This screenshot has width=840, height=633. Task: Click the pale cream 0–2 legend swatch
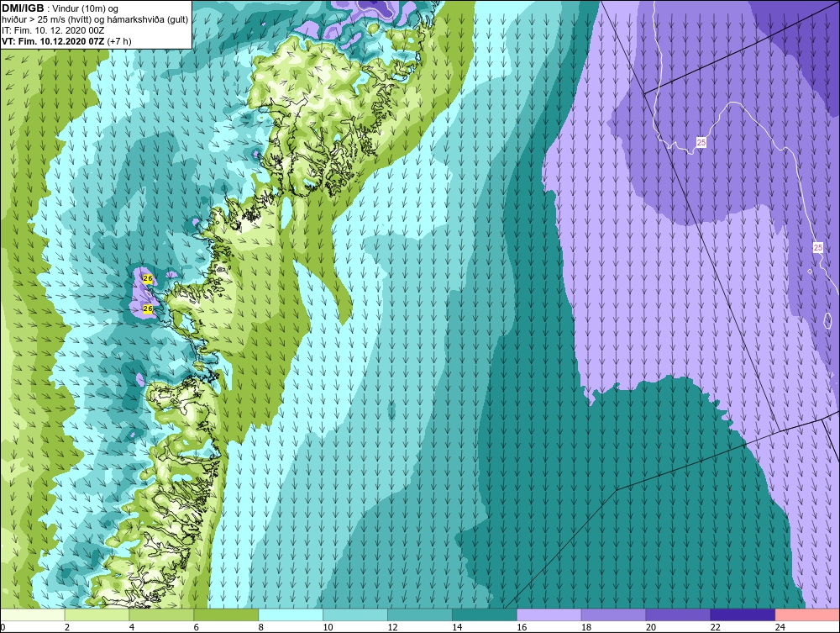[x=32, y=615]
